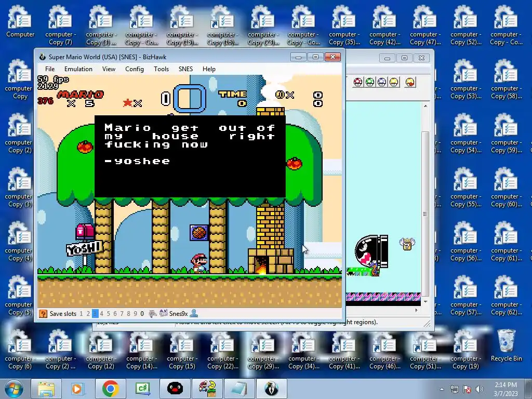This screenshot has width=532, height=399.
Task: Open the Help menu in BizHawk
Action: (x=209, y=69)
